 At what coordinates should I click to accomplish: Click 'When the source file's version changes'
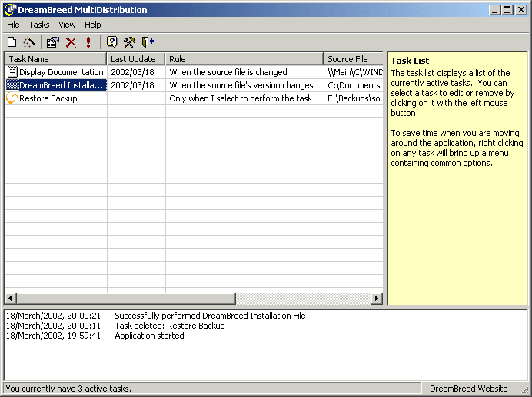241,85
